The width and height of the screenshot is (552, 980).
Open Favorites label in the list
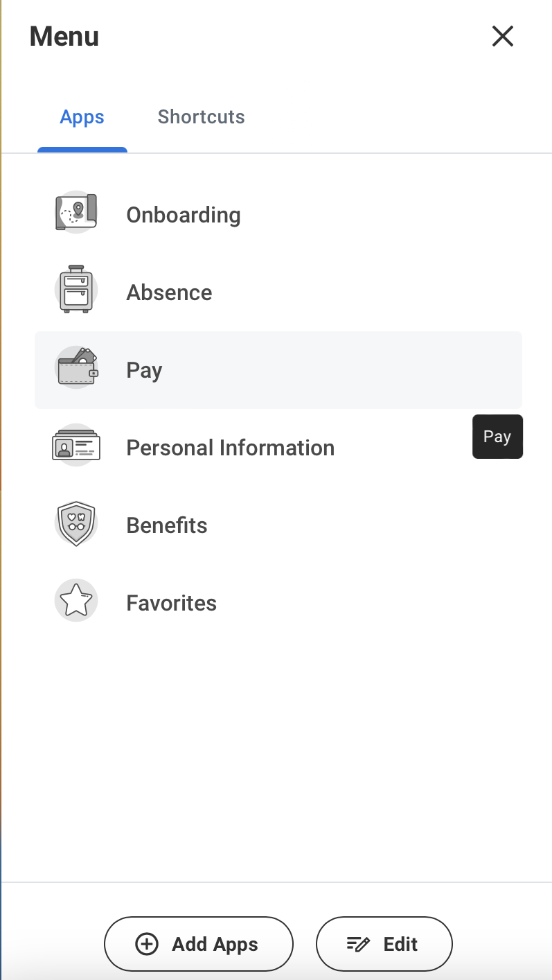pyautogui.click(x=171, y=603)
